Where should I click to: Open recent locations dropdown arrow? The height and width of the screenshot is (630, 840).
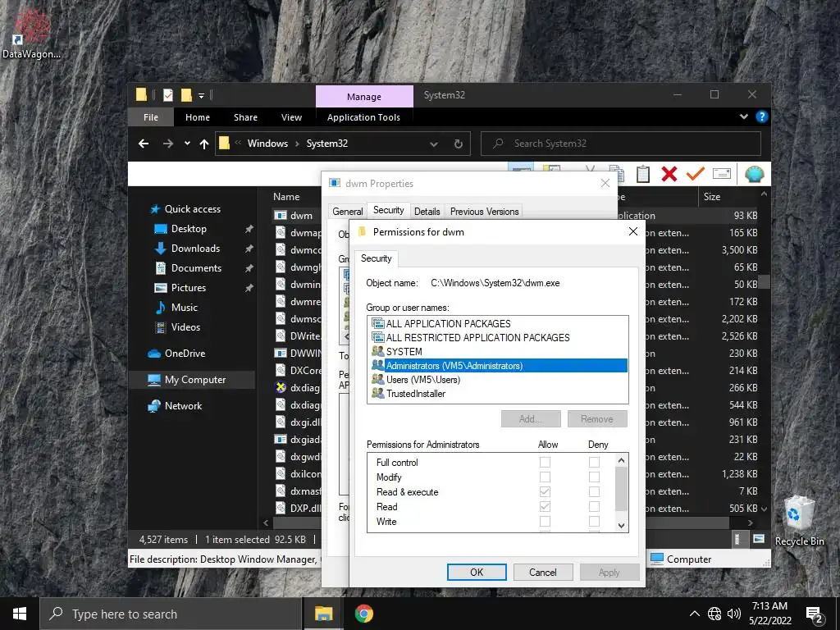pyautogui.click(x=187, y=144)
